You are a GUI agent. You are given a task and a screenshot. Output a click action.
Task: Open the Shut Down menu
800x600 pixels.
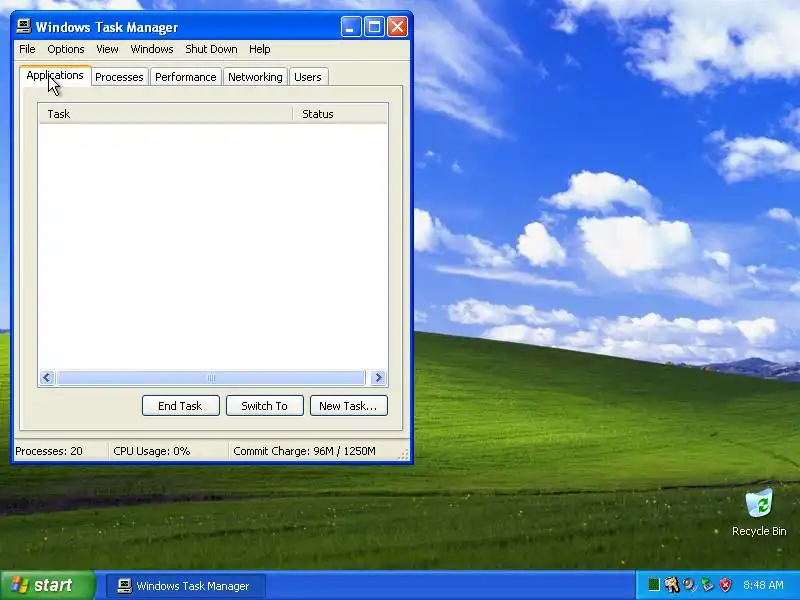tap(211, 49)
